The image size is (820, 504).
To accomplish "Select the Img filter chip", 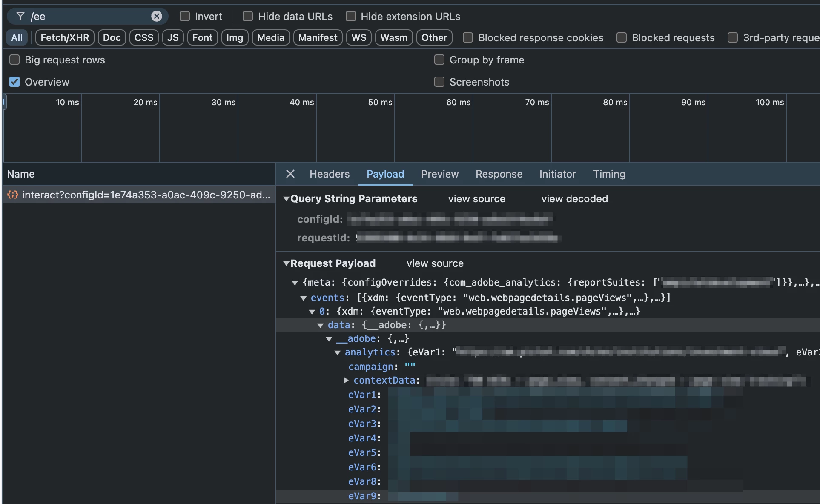I will coord(234,37).
